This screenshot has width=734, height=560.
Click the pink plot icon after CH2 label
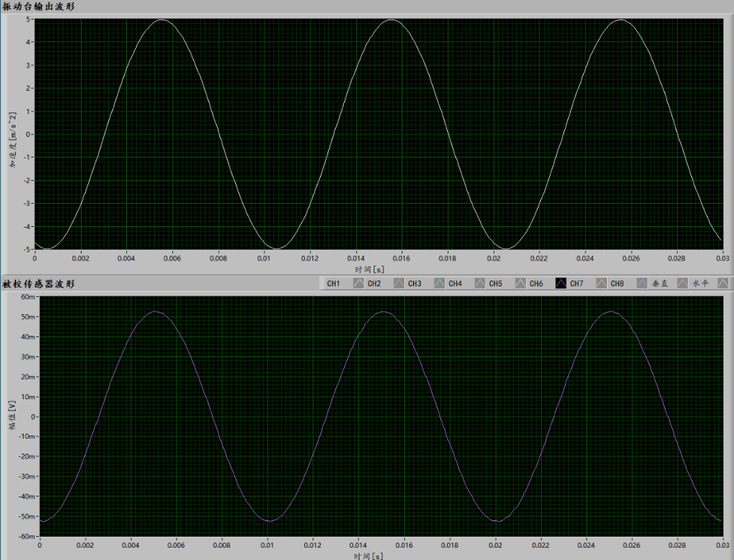(399, 283)
